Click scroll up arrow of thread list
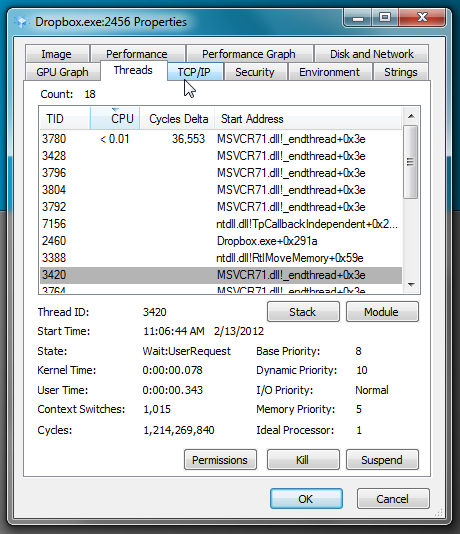 coord(411,116)
